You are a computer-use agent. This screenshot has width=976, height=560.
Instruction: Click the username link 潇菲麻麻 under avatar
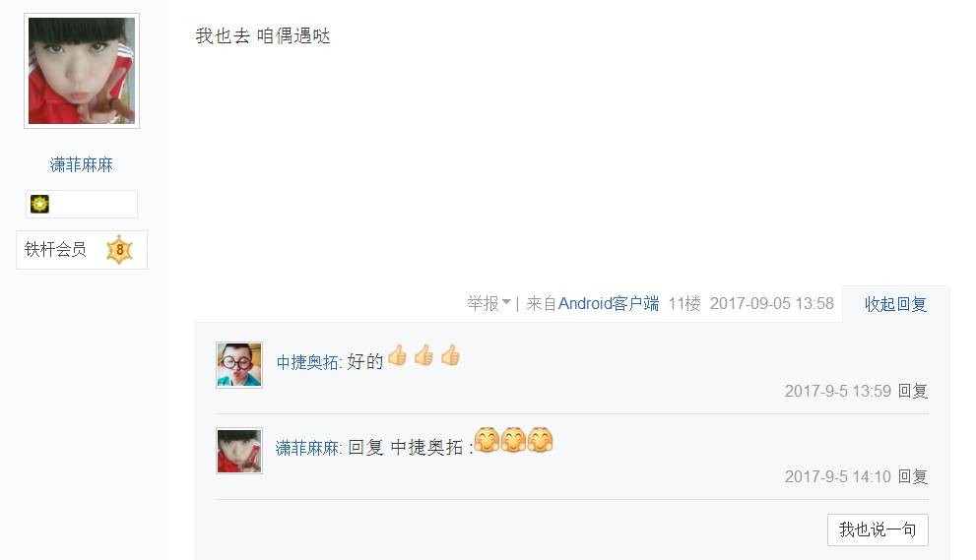pyautogui.click(x=82, y=165)
